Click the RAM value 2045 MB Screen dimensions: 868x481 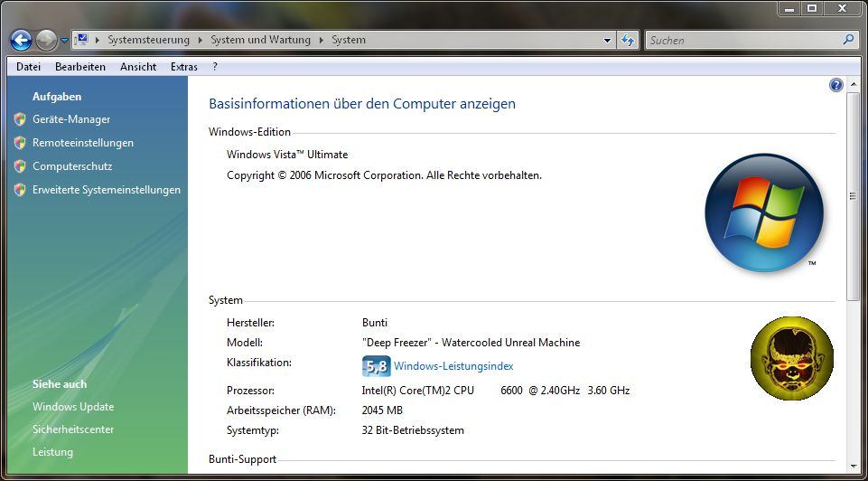click(x=382, y=410)
